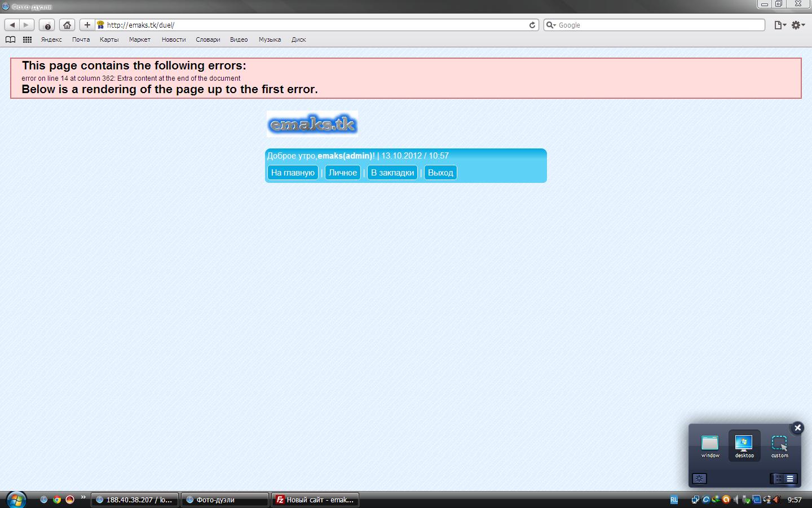This screenshot has height=508, width=812.
Task: Click the downloads button beside Home
Action: (47, 25)
